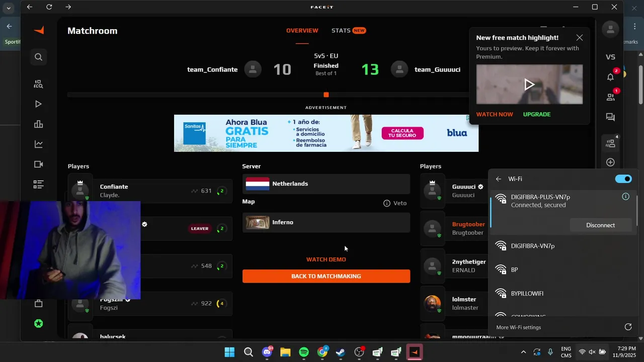Open More Wi-Fi settings

point(518,327)
